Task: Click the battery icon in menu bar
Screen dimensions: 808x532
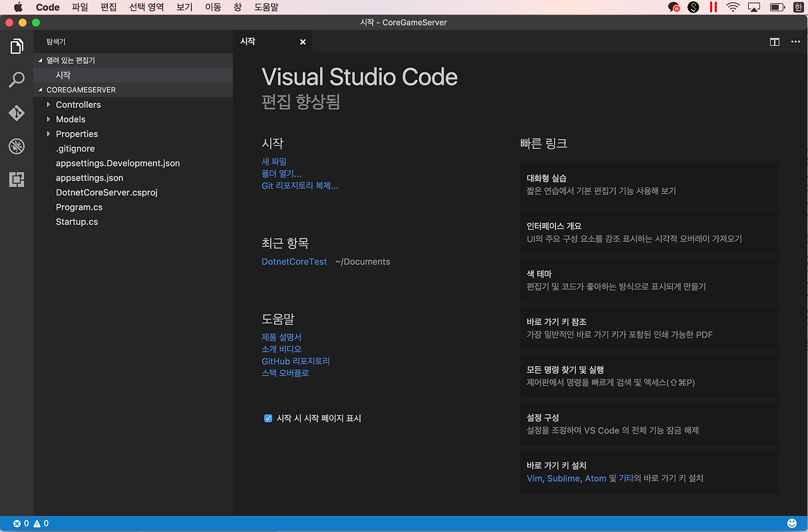Action: coord(777,7)
